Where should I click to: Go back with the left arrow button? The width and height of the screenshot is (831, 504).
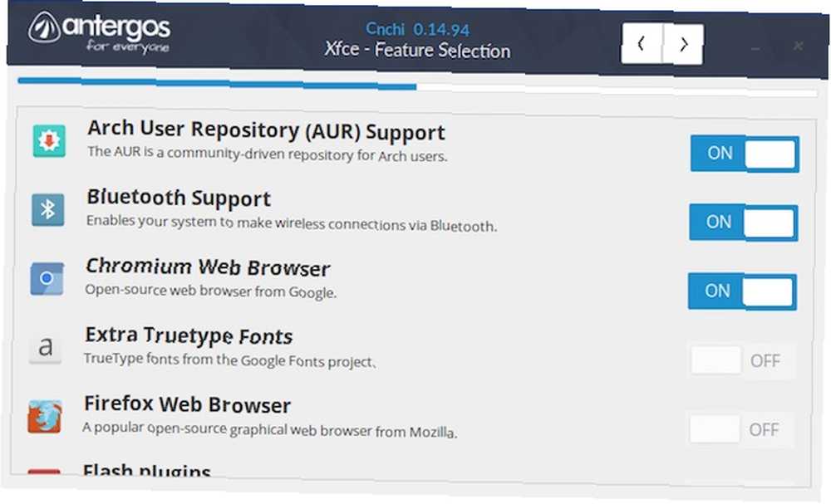click(642, 43)
